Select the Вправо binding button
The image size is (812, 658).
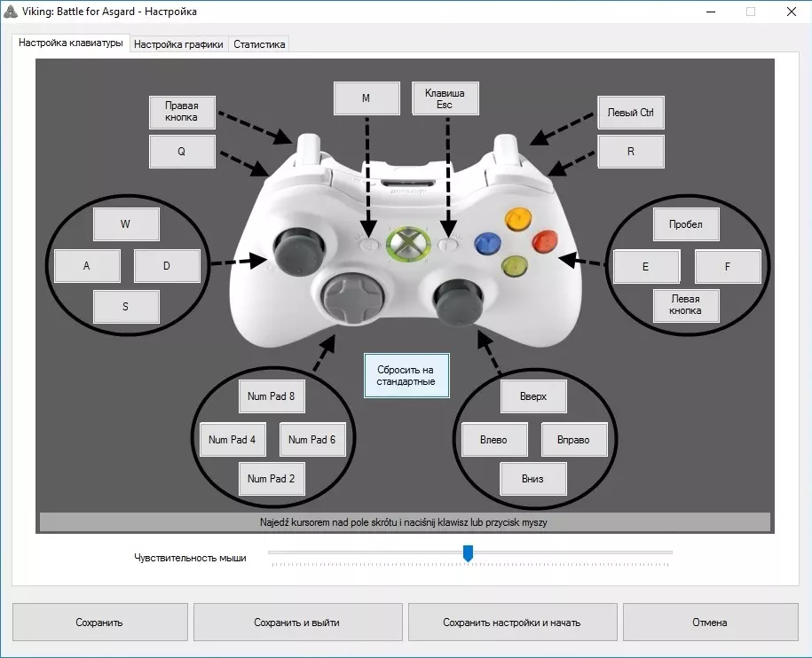coord(574,440)
